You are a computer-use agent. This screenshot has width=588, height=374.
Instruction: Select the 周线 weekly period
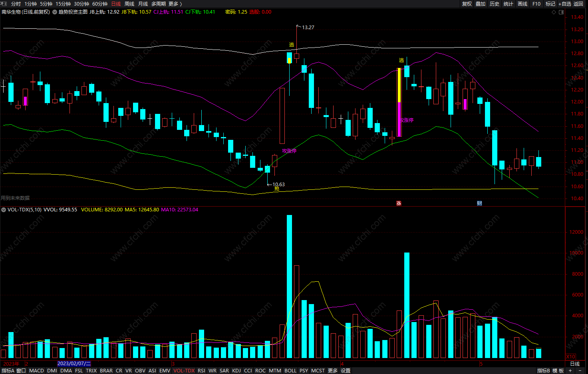pos(129,4)
